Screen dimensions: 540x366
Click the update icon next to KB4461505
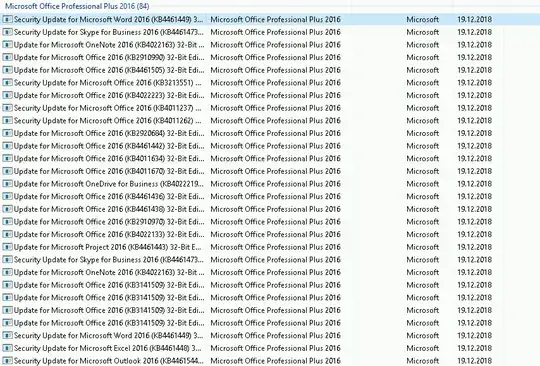coord(7,70)
